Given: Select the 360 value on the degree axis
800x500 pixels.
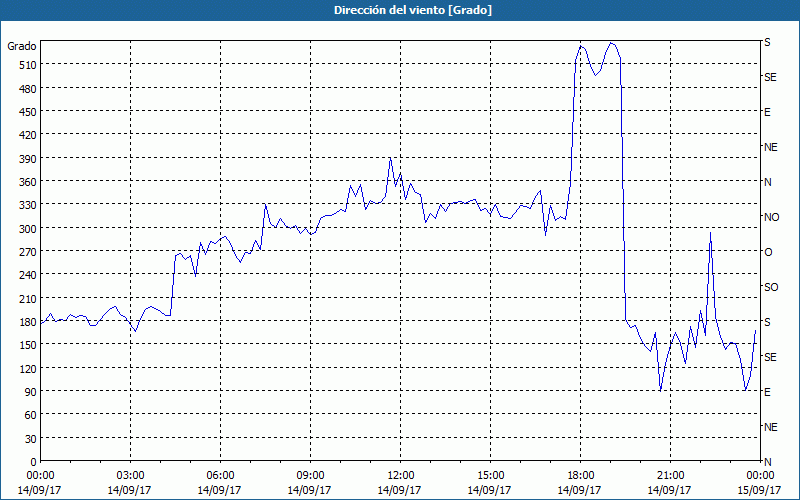Looking at the screenshot, I should 28,182.
